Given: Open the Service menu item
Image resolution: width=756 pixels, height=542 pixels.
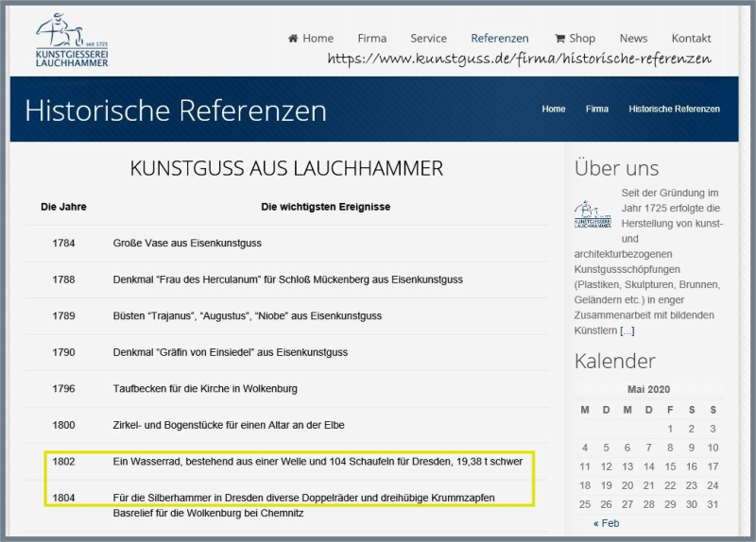Looking at the screenshot, I should click(x=428, y=39).
